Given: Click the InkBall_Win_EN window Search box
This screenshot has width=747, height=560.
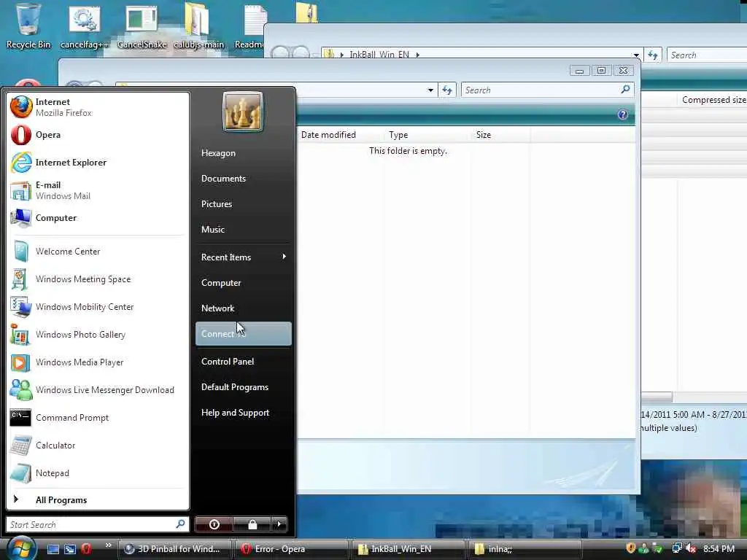Looking at the screenshot, I should (707, 55).
